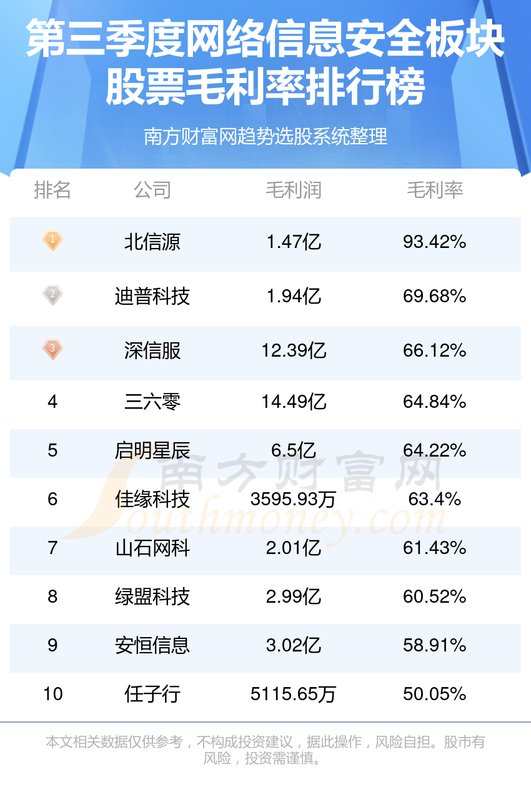Select the 公司 column header
Viewport: 531px width, 812px height.
pos(152,190)
